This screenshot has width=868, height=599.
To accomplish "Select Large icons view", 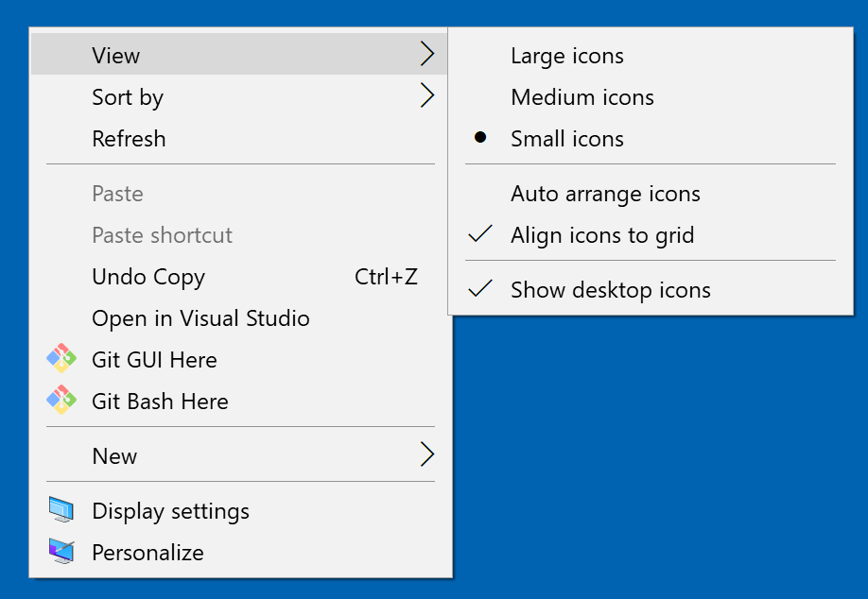I will [x=651, y=56].
